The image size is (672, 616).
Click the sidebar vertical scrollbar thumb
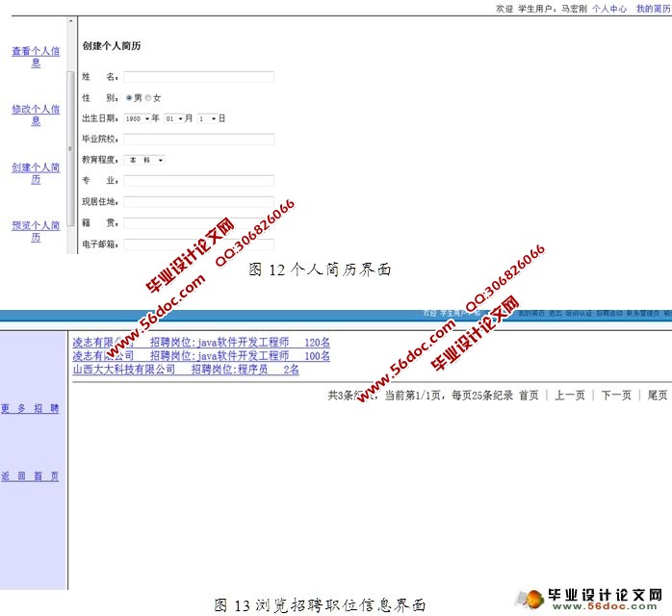click(x=70, y=148)
